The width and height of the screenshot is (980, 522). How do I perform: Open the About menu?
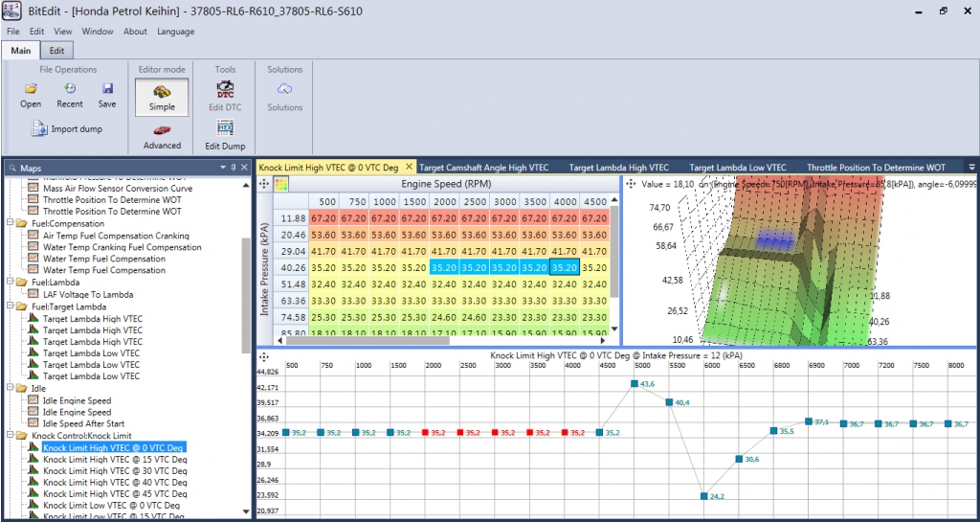coord(135,32)
